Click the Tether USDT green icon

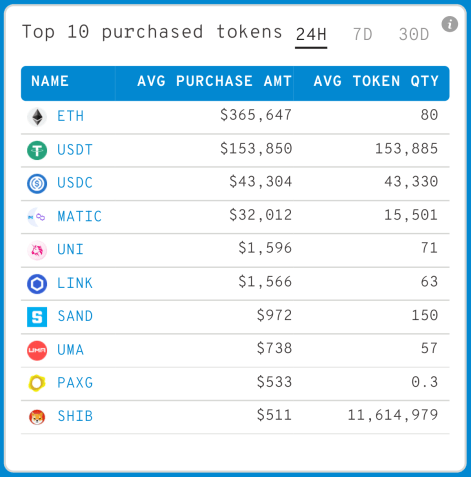point(37,150)
